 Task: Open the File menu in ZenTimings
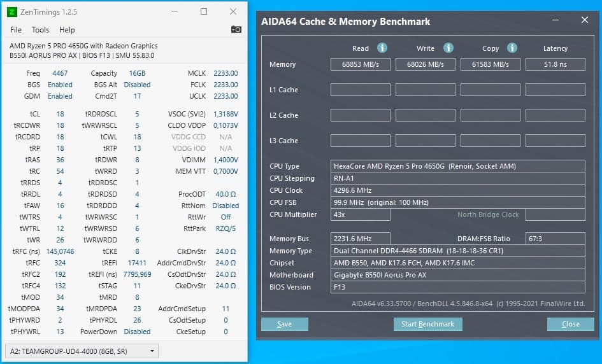[x=16, y=30]
